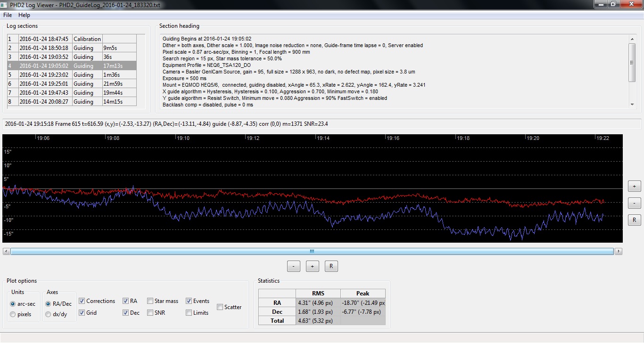This screenshot has height=343, width=644.
Task: Open the Help menu
Action: pyautogui.click(x=24, y=15)
